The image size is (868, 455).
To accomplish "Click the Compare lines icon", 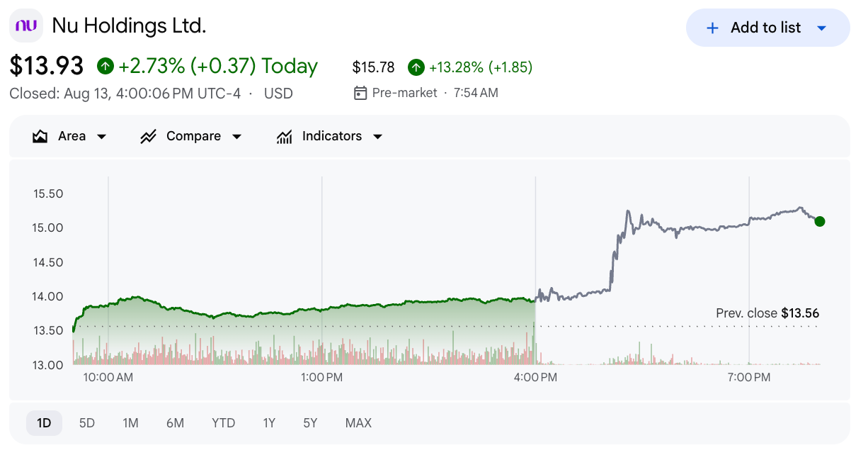I will click(x=148, y=136).
